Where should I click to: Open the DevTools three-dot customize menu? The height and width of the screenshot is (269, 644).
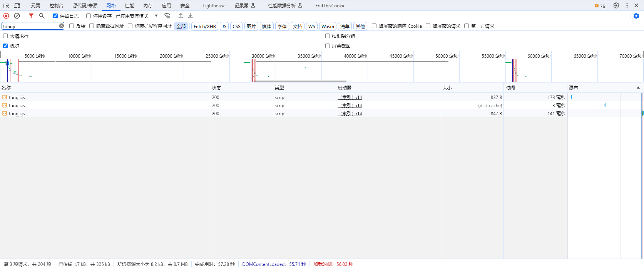pos(627,5)
